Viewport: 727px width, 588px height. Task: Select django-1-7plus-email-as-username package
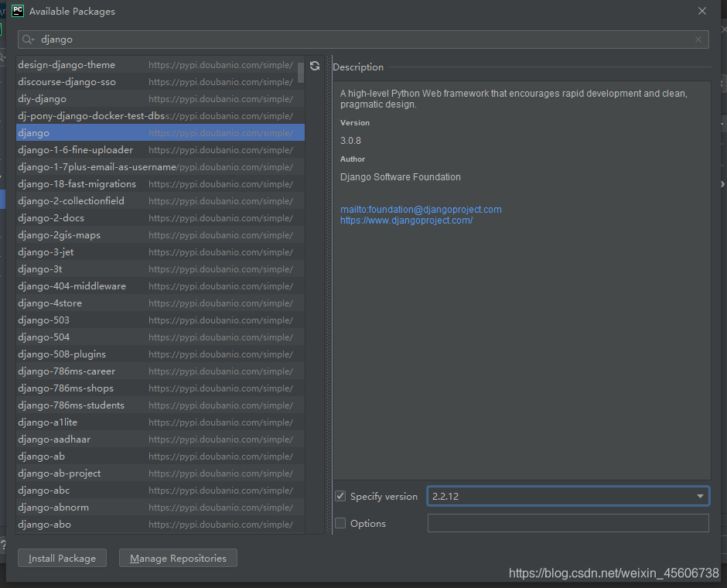click(x=160, y=167)
